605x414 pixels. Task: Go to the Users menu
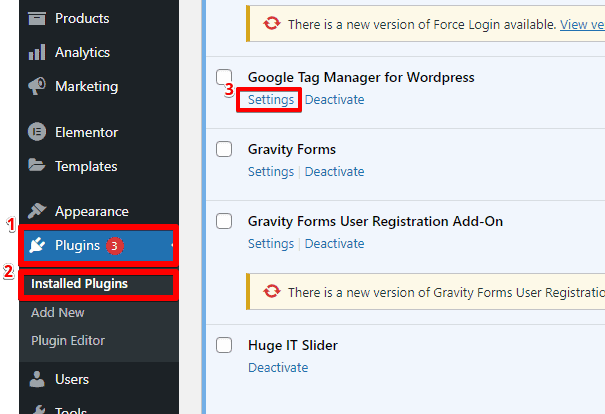pos(72,379)
